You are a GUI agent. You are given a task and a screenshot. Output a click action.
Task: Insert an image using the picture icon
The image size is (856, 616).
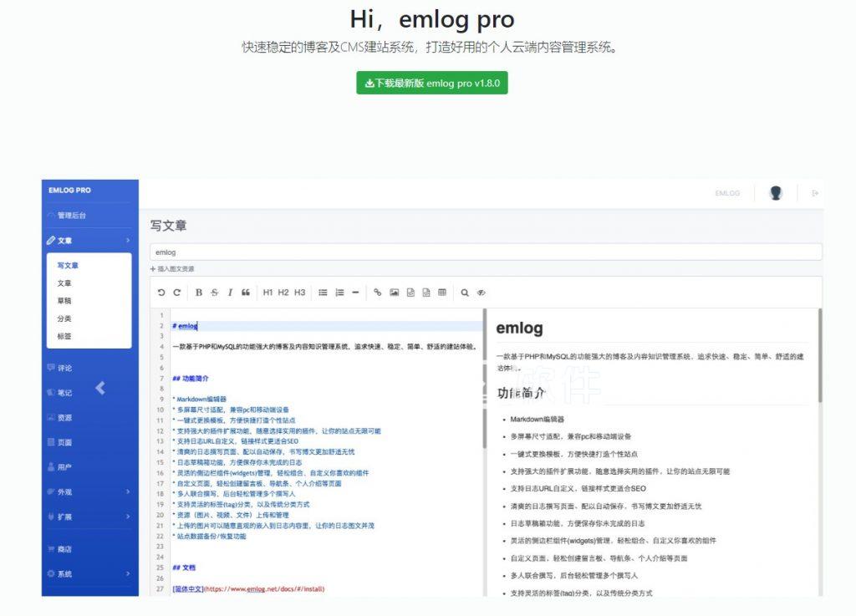pyautogui.click(x=394, y=293)
